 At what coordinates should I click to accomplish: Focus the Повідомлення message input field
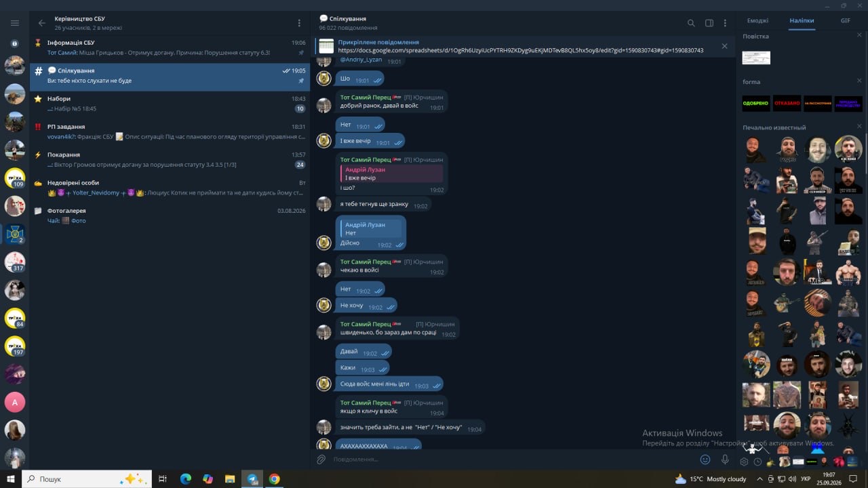pos(512,460)
